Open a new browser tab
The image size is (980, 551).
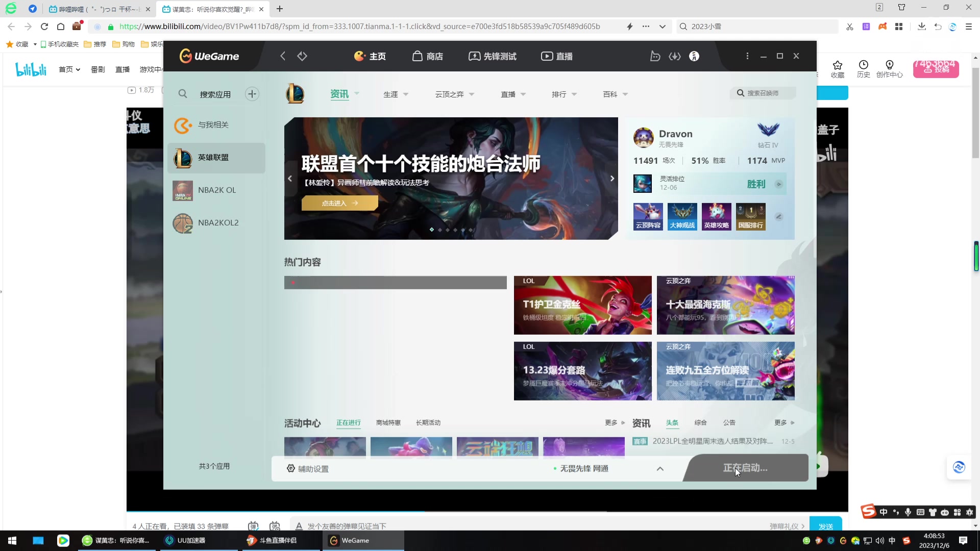pos(280,9)
